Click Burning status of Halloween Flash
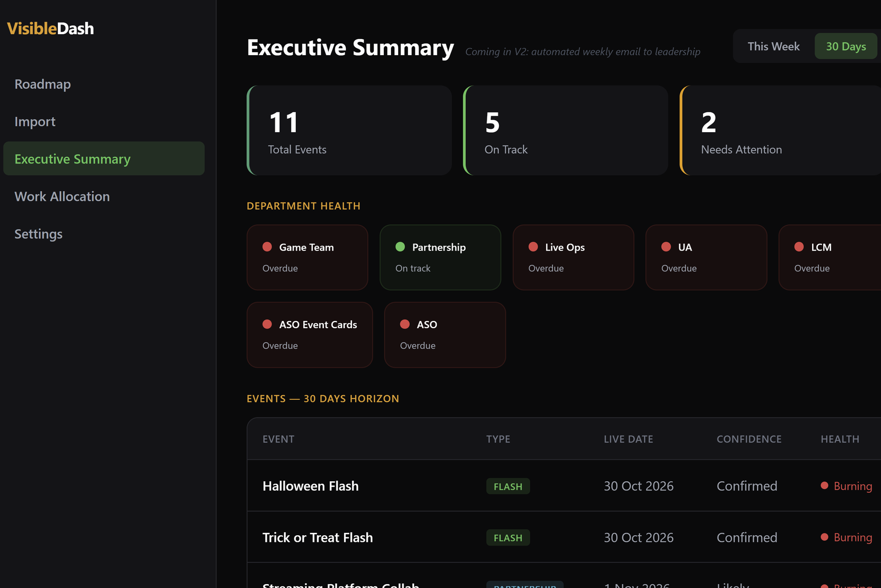881x588 pixels. click(x=847, y=486)
